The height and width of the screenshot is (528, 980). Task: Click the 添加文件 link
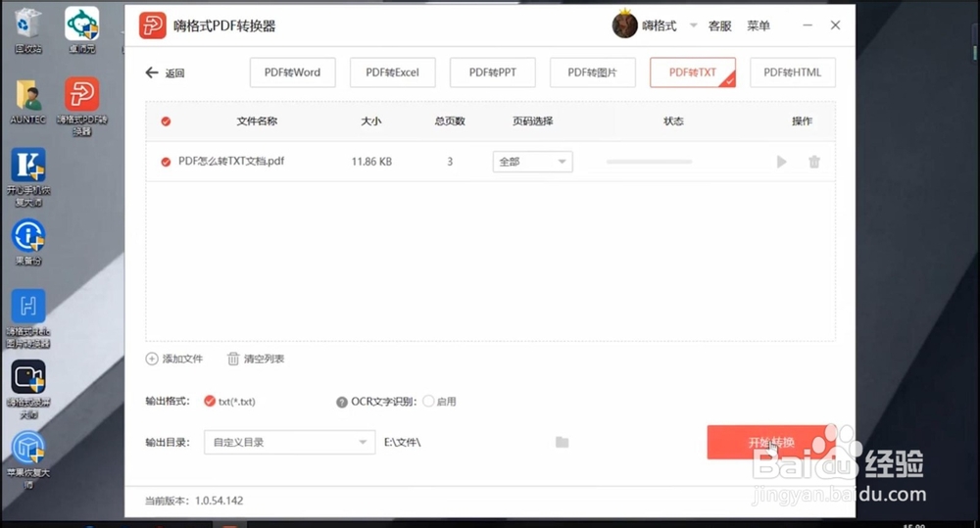click(x=182, y=359)
